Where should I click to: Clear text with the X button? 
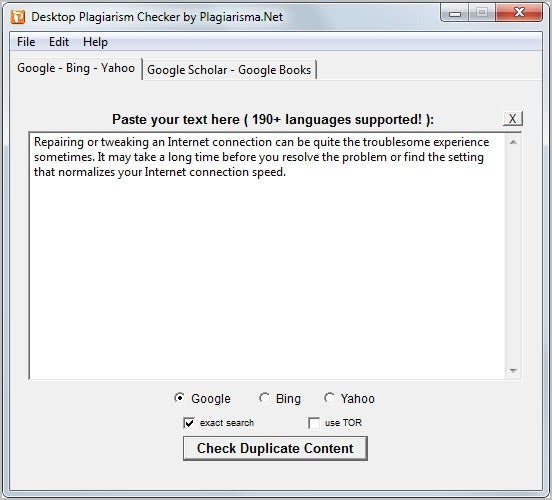(x=513, y=119)
